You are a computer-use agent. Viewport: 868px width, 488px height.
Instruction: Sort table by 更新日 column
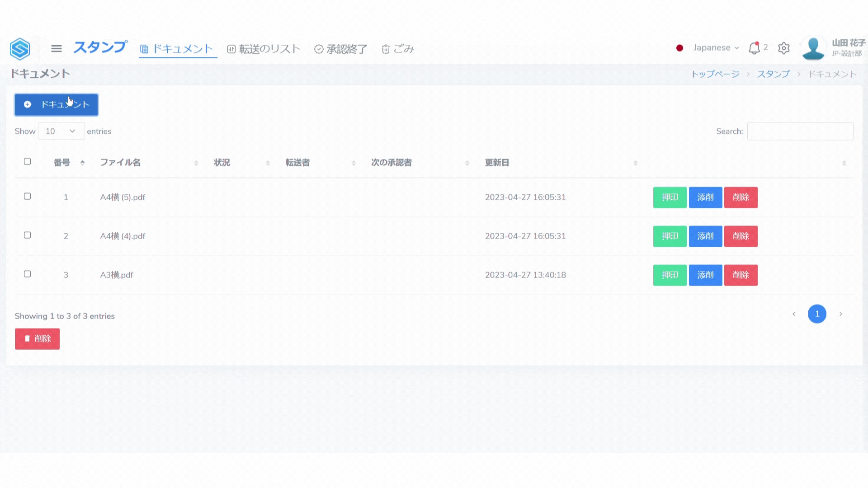pos(497,163)
